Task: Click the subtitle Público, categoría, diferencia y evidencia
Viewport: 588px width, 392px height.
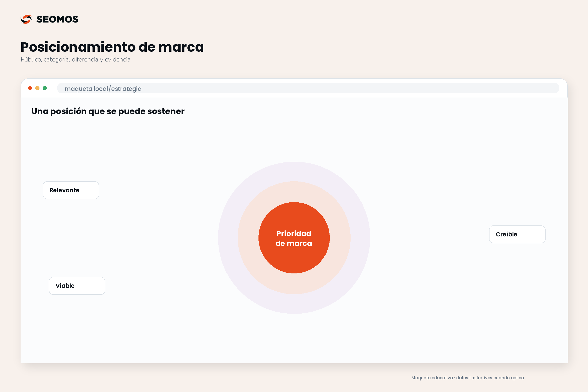Action: [x=75, y=60]
